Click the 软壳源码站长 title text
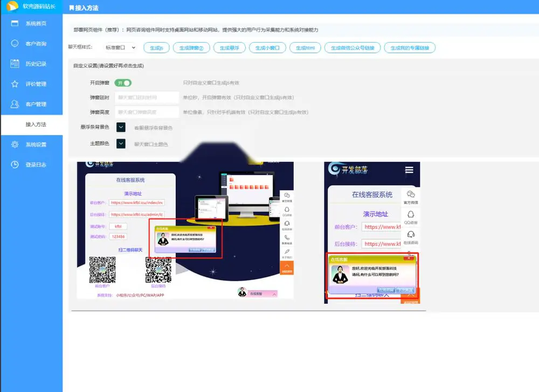Viewport: 539px width, 392px height. coord(39,6)
